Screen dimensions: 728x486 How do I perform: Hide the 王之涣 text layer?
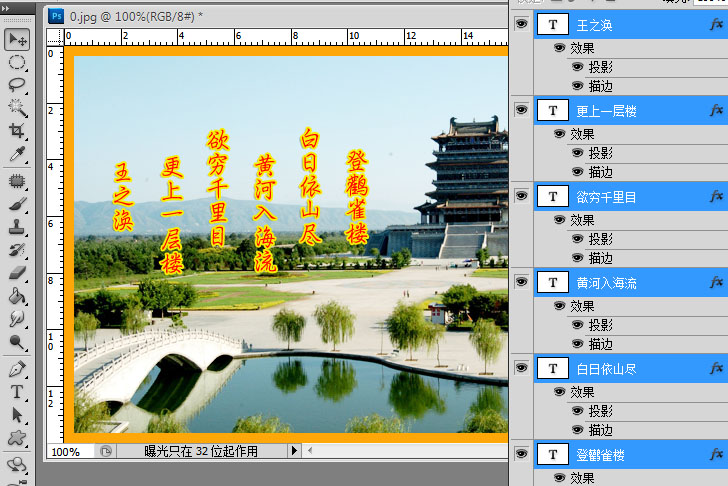pos(522,24)
